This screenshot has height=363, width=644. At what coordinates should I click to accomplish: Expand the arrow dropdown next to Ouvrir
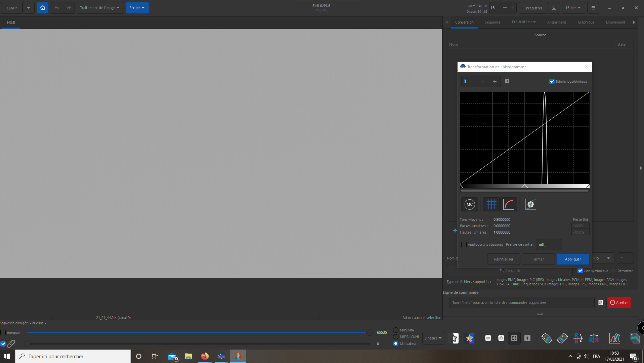pos(29,8)
